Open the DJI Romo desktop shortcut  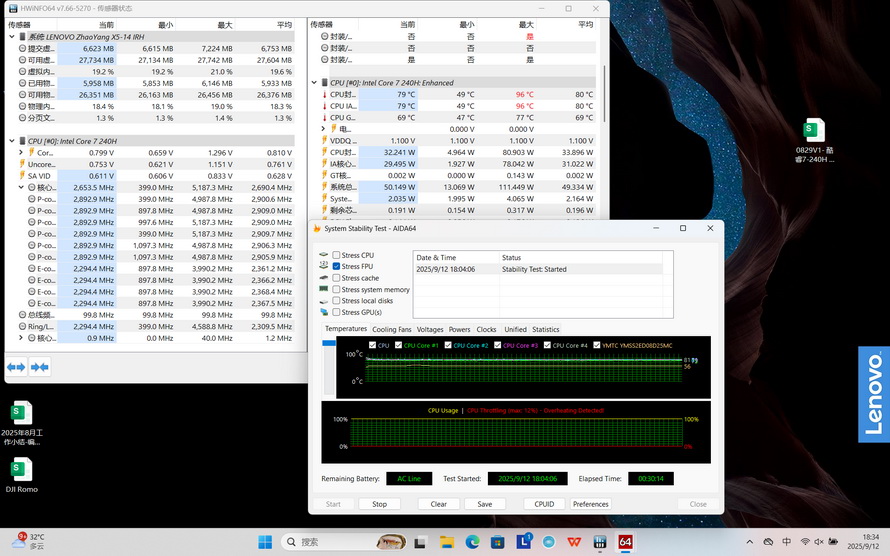click(x=21, y=468)
